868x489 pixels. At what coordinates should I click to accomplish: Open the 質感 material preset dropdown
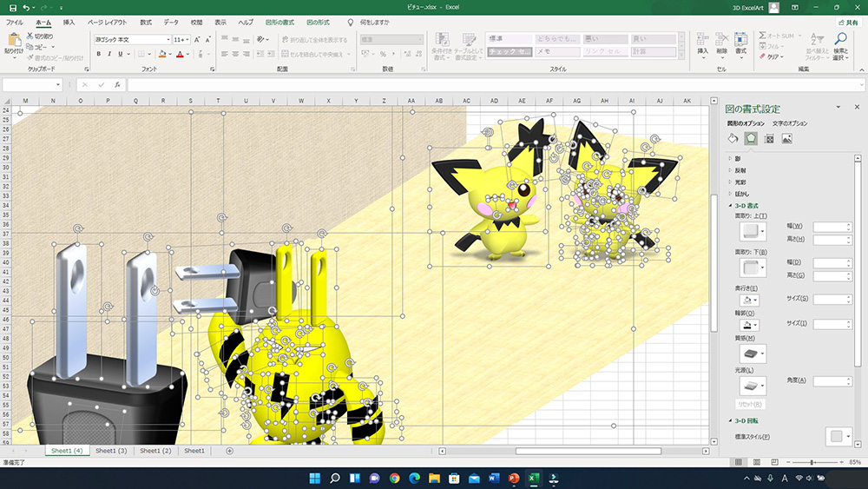click(753, 354)
